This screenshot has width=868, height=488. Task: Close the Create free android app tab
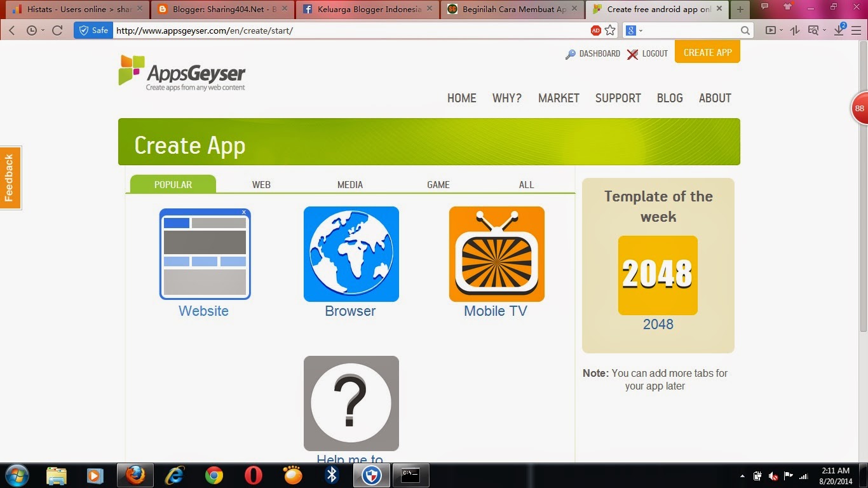(x=721, y=9)
